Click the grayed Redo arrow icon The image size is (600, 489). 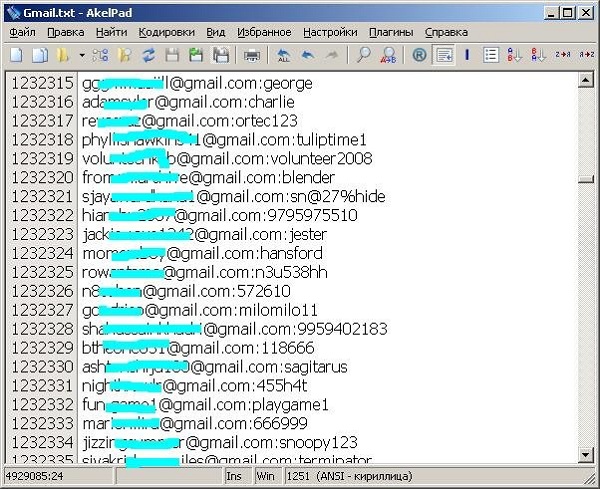click(x=332, y=55)
